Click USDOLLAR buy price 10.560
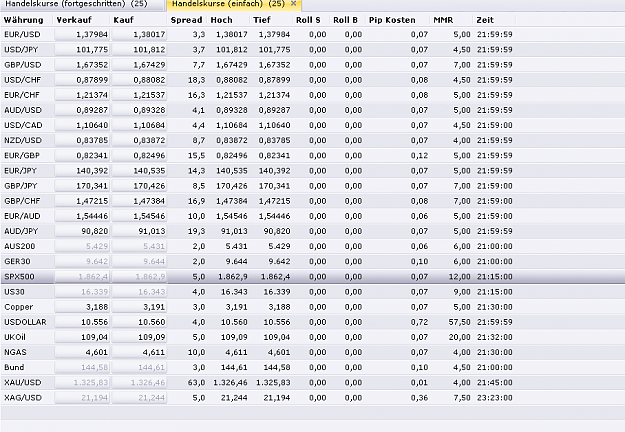 click(x=139, y=322)
